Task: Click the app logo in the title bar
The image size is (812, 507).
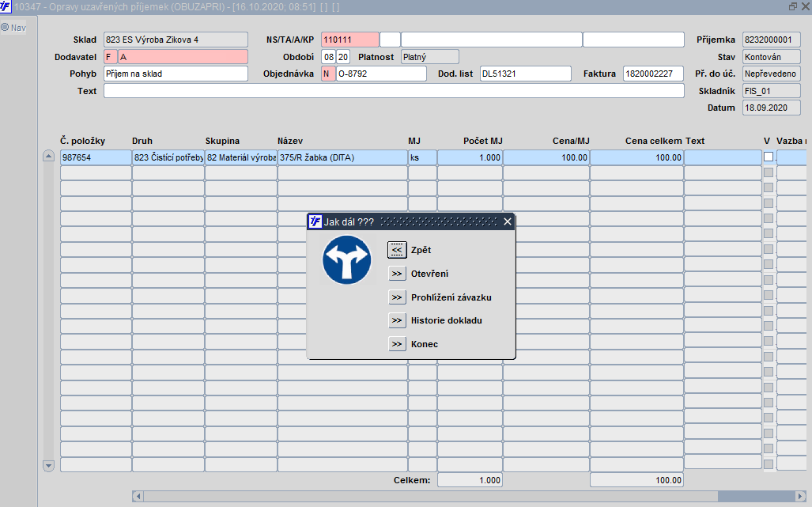Action: pos(6,7)
